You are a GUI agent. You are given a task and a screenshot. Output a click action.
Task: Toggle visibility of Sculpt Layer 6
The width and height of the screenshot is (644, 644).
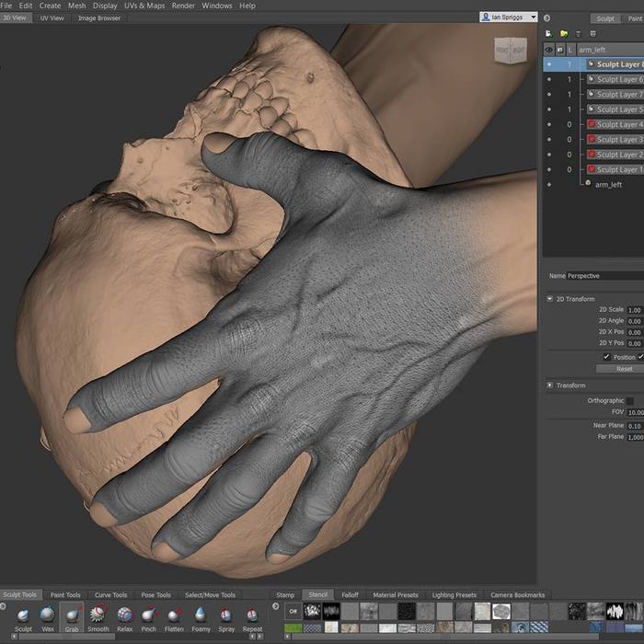pos(549,80)
